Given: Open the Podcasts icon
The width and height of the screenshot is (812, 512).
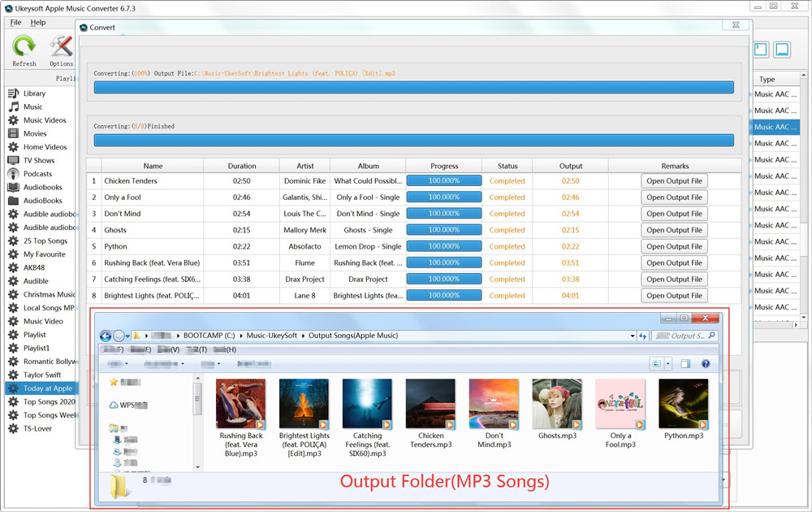Looking at the screenshot, I should click(14, 174).
